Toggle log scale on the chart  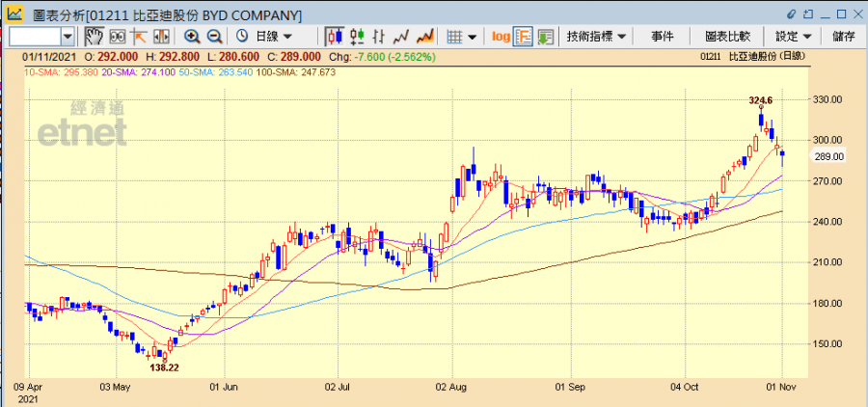(501, 36)
